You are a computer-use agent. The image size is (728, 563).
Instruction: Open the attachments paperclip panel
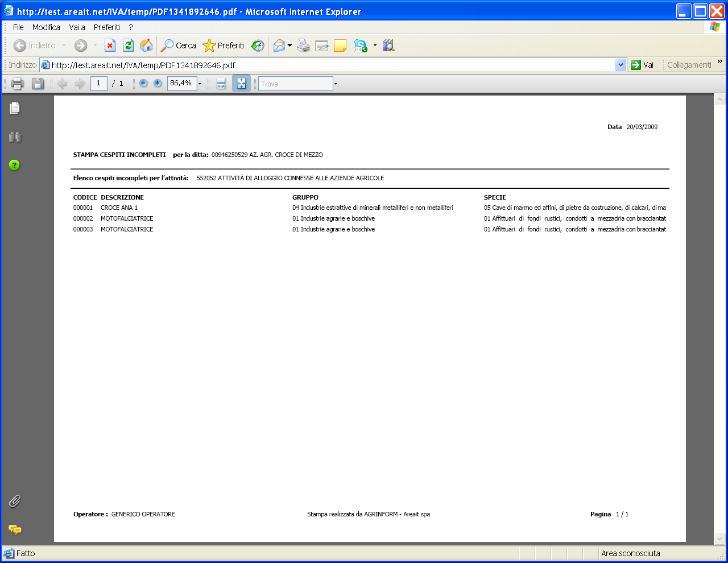coord(15,501)
